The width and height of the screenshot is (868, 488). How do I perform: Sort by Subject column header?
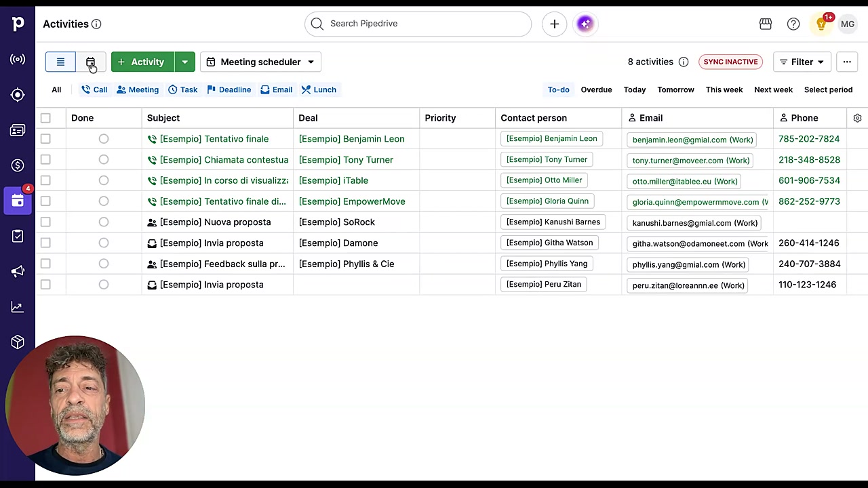tap(163, 118)
